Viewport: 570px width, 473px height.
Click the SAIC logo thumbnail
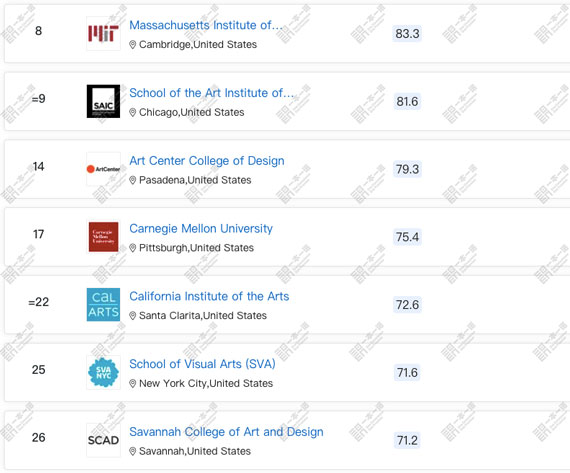(x=103, y=101)
